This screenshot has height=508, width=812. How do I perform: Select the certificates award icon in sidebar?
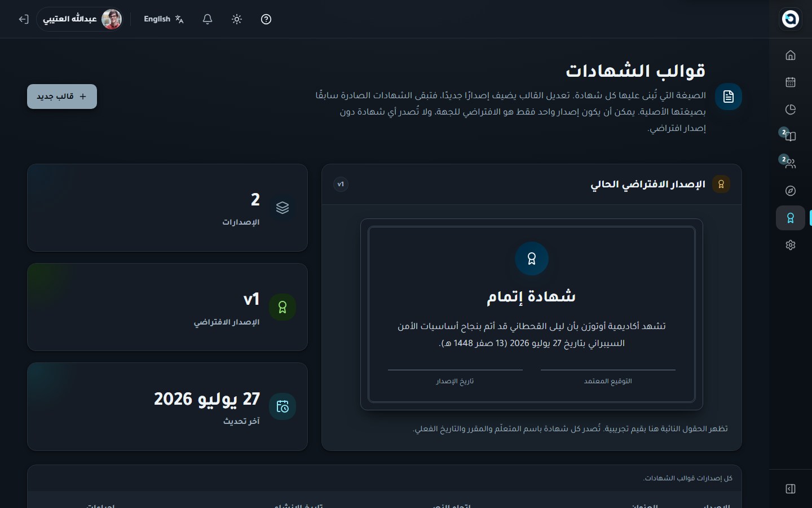[x=791, y=218]
